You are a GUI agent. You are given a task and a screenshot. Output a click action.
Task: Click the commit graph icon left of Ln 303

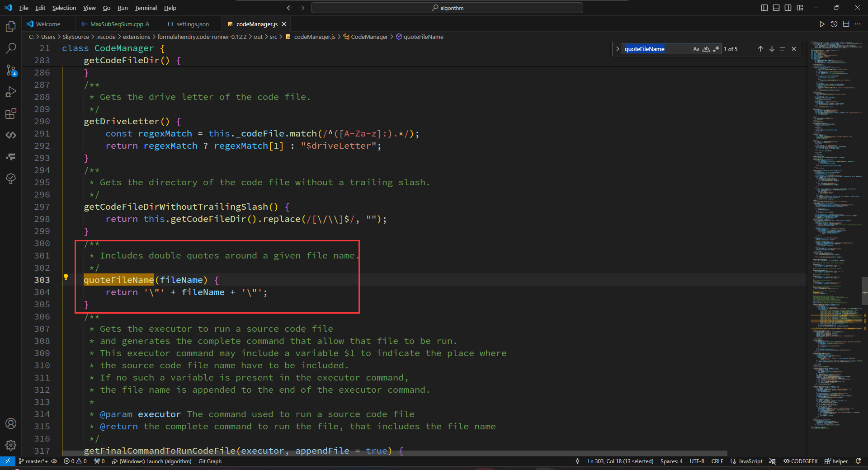pos(577,461)
